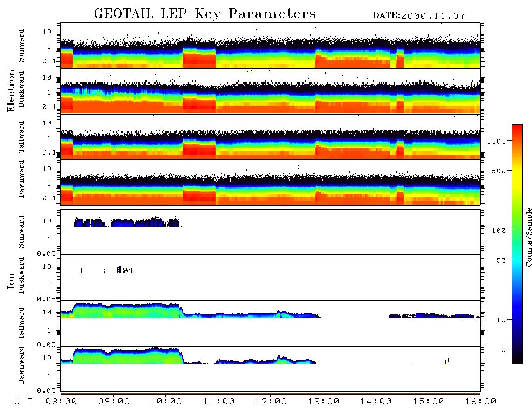The image size is (532, 410).
Task: Select the Electron 'Duskward' axis label
Action: point(21,89)
